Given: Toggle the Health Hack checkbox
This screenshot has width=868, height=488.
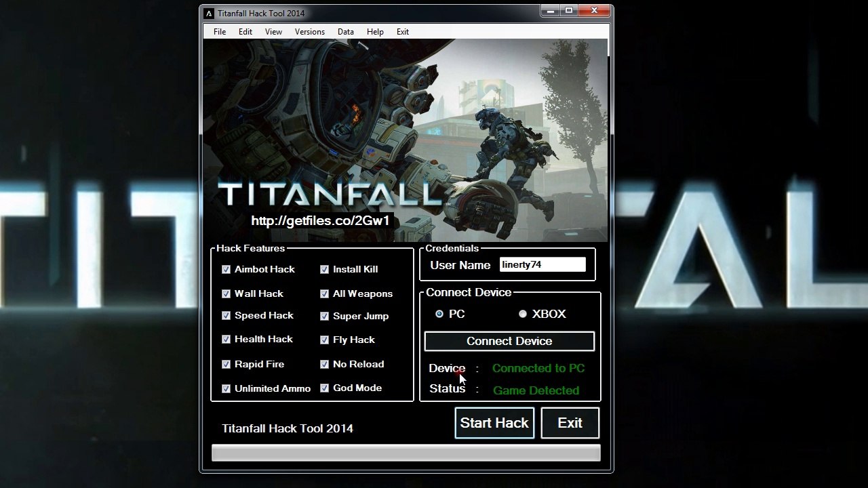Looking at the screenshot, I should [226, 339].
